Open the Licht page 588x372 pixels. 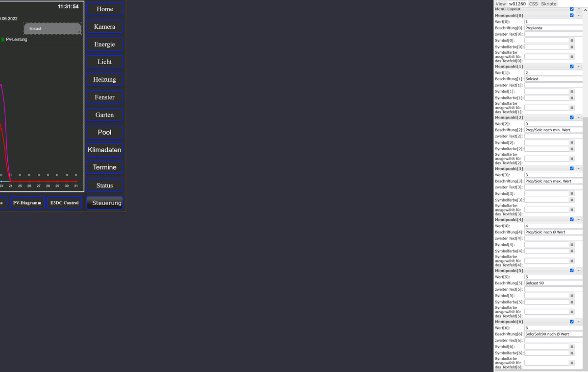(x=105, y=62)
